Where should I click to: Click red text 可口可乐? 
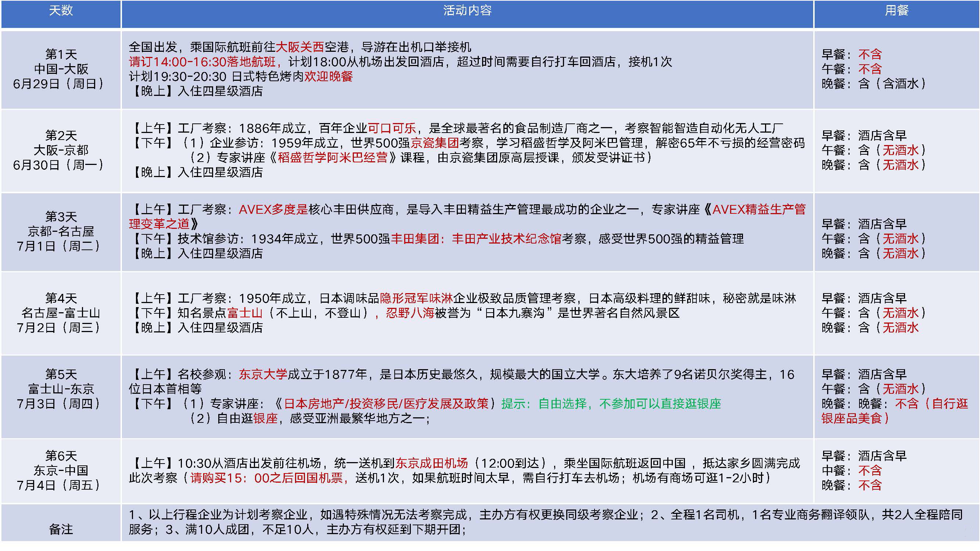[x=391, y=128]
